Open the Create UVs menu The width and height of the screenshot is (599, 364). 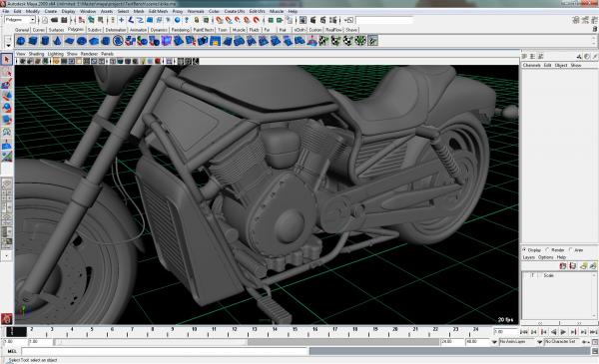pos(234,11)
